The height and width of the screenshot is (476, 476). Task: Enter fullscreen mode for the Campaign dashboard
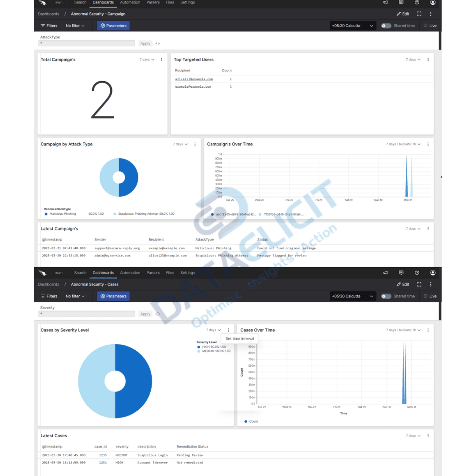coord(419,14)
